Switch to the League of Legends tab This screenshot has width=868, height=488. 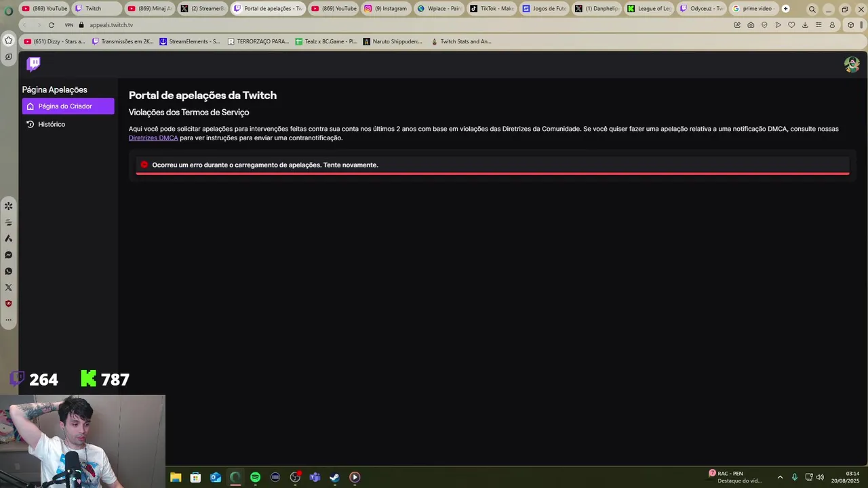tap(649, 9)
